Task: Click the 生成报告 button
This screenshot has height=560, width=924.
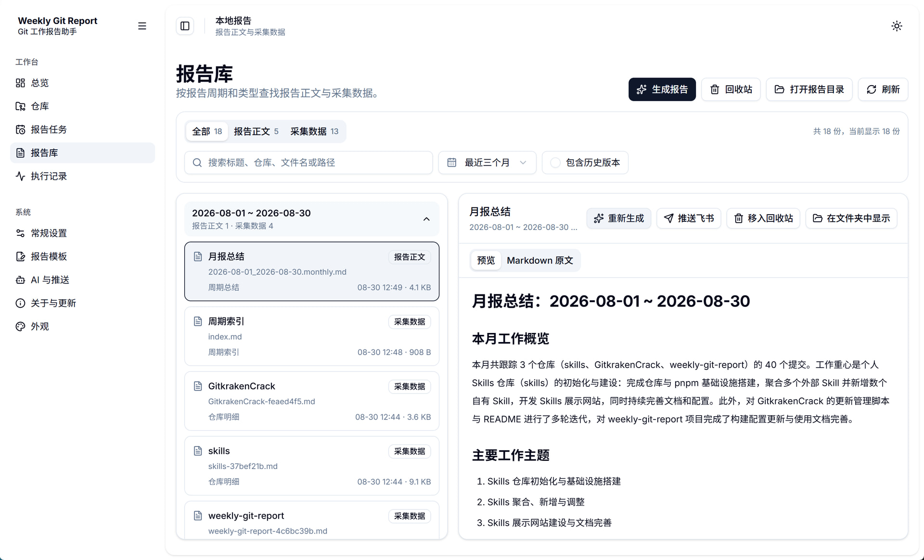Action: click(662, 89)
